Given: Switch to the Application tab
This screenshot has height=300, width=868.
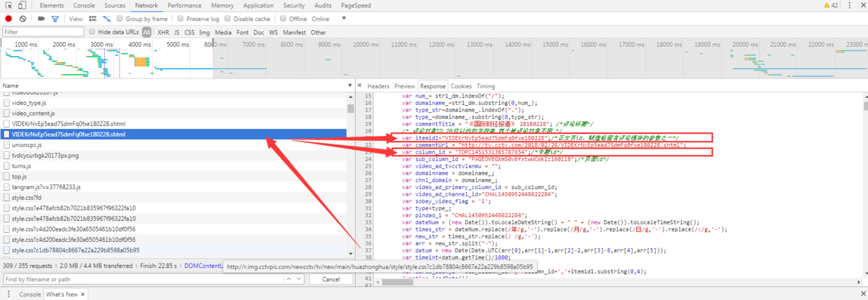Looking at the screenshot, I should (259, 6).
